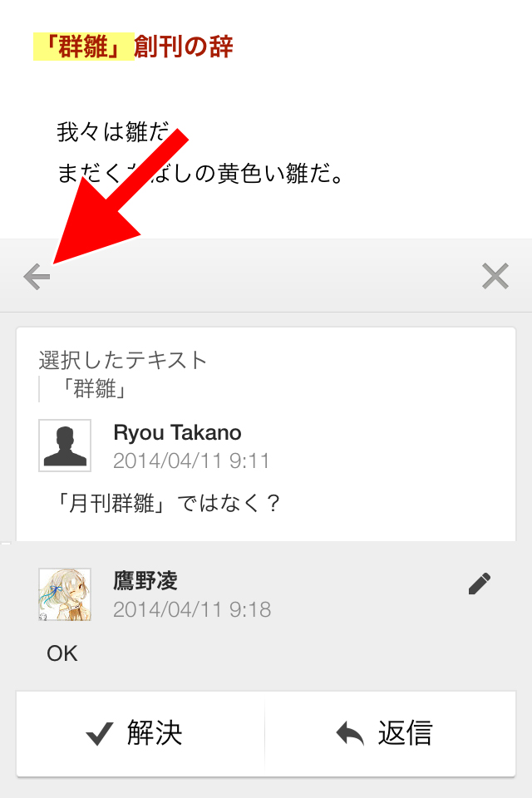The image size is (532, 798).
Task: Tap the 鷹野凌 commenter name
Action: (145, 581)
